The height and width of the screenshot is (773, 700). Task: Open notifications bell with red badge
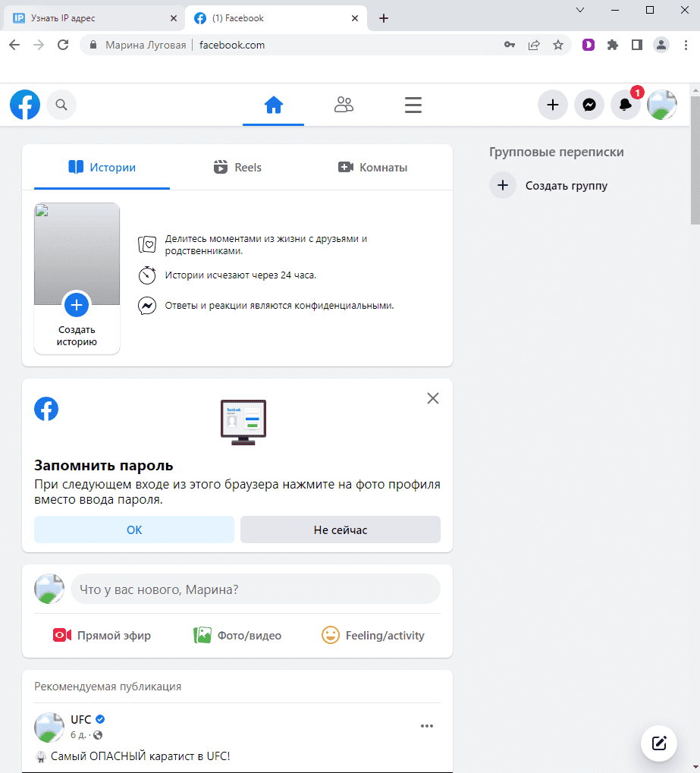click(626, 105)
